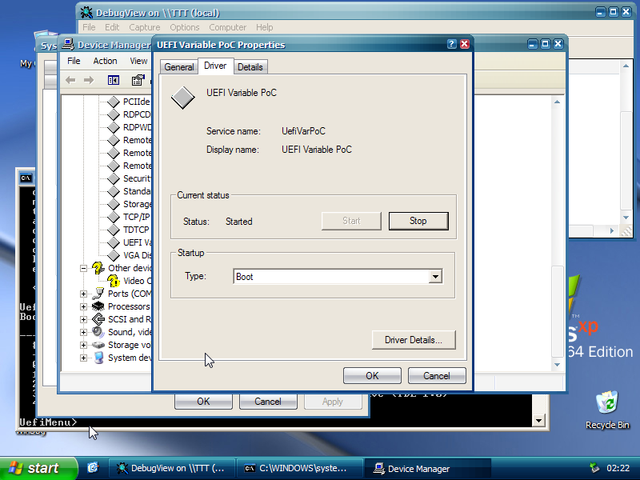Open DebugView Help menu

[x=264, y=27]
